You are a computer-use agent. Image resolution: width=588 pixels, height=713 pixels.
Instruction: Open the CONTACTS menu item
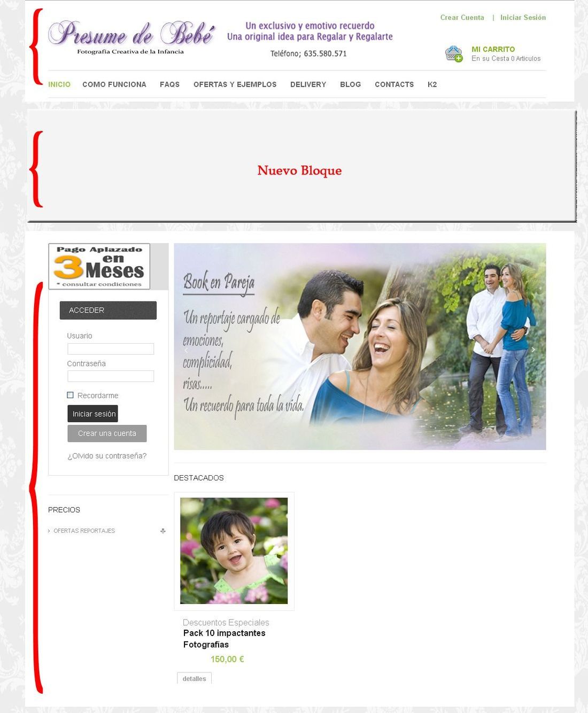[394, 84]
